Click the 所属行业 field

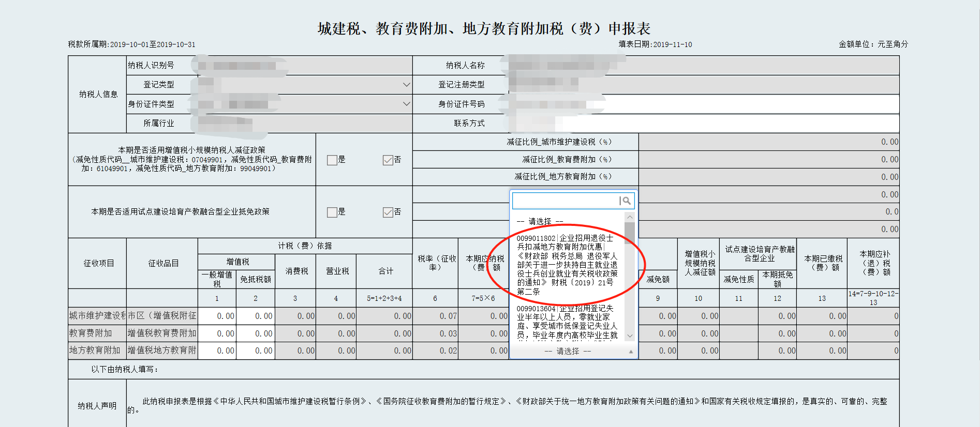coord(305,124)
